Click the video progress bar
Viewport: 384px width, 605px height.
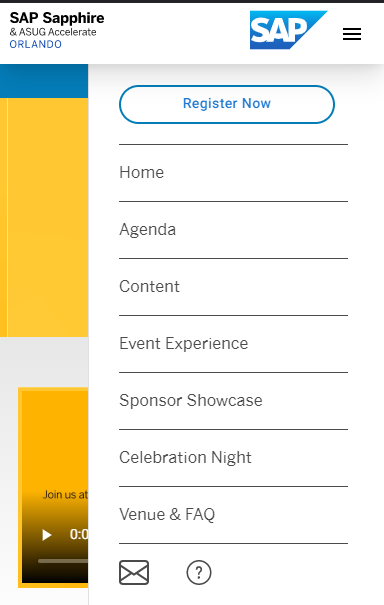(x=63, y=561)
